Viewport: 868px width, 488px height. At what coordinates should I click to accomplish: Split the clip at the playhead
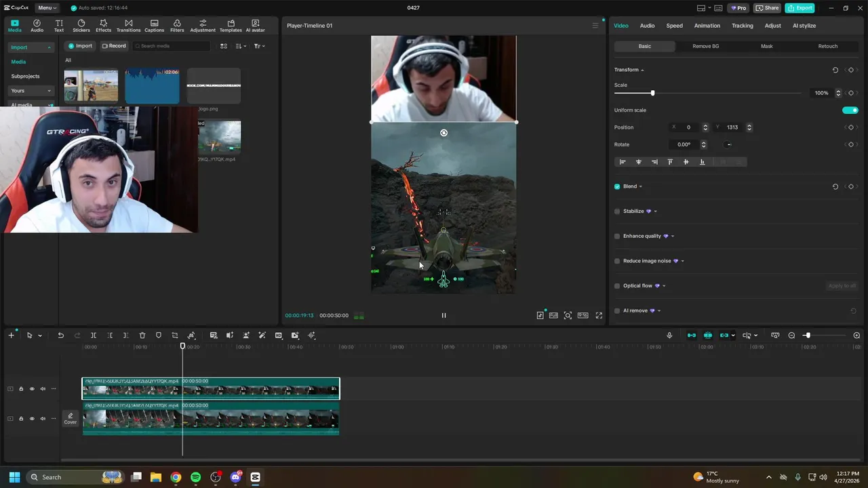point(94,335)
